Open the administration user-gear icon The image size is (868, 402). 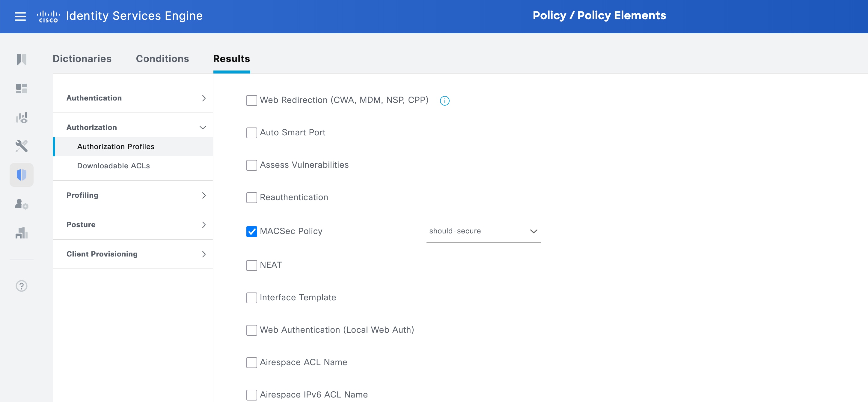pos(22,204)
